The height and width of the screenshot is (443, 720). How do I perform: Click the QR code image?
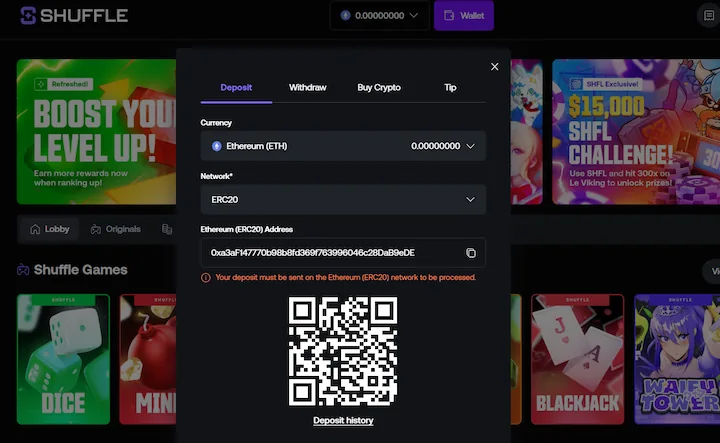[343, 351]
